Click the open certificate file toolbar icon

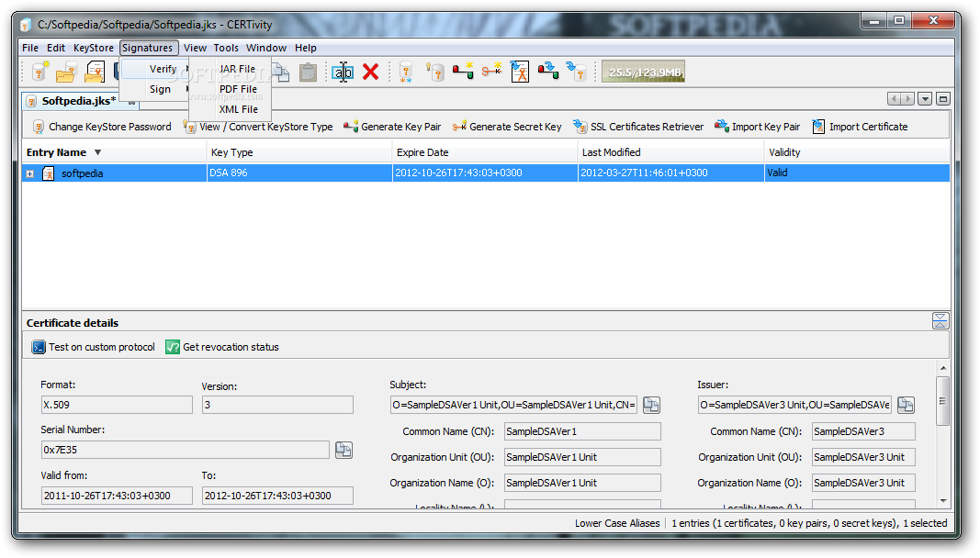click(95, 72)
